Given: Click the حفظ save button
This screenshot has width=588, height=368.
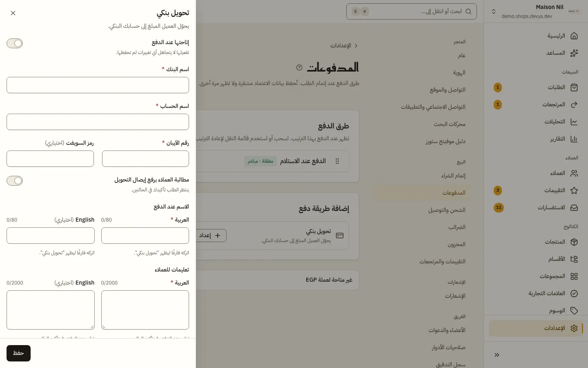Looking at the screenshot, I should (18, 353).
